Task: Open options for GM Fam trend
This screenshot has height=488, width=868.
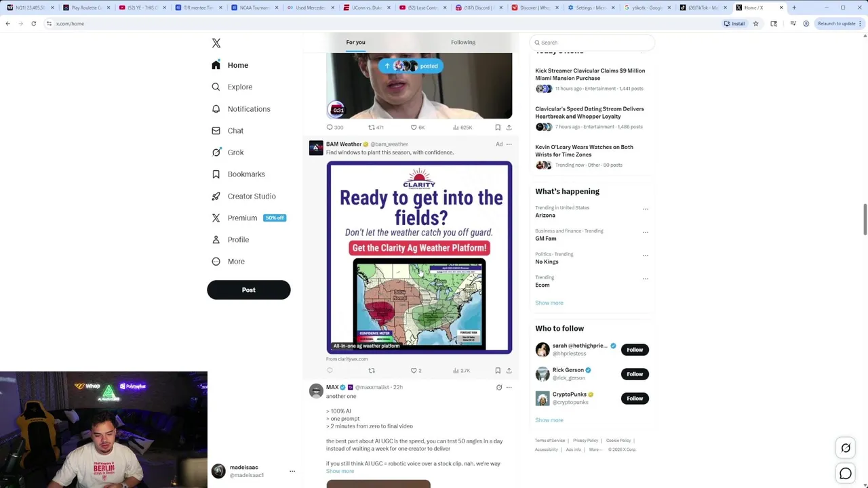Action: point(646,232)
